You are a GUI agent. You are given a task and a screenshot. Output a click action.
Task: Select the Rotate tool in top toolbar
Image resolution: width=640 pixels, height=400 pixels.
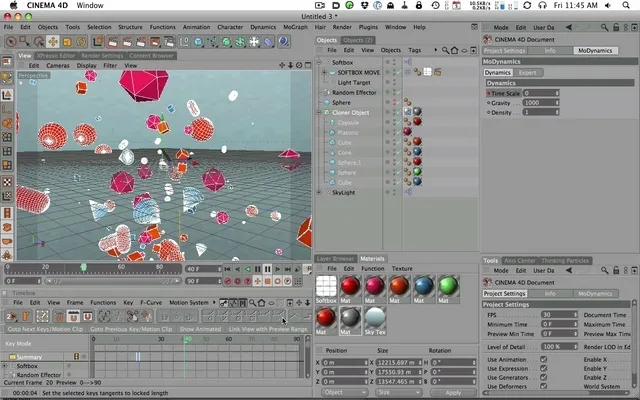(x=81, y=41)
